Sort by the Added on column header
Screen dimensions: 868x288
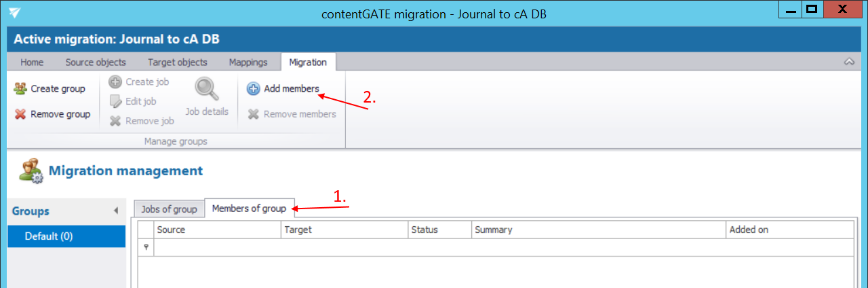coord(749,230)
